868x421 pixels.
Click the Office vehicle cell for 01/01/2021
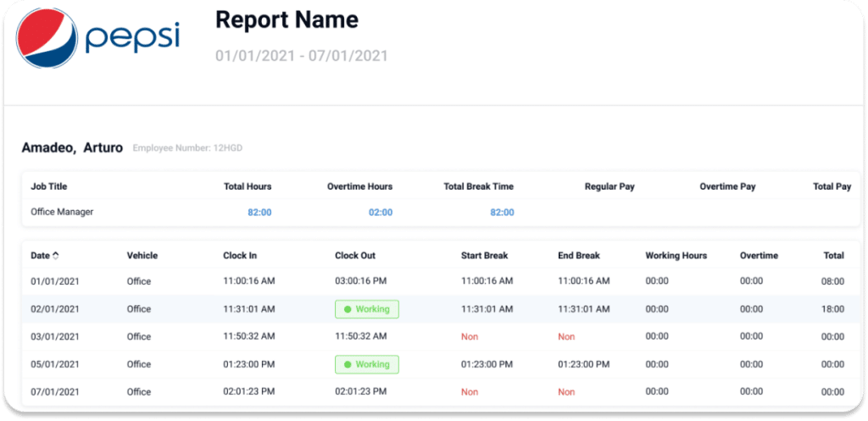click(x=139, y=281)
